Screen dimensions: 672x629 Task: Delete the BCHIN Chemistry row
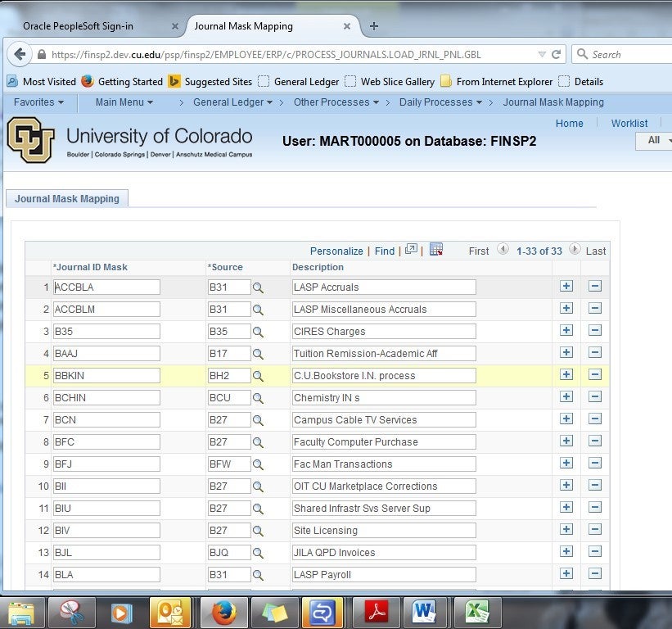click(x=595, y=396)
